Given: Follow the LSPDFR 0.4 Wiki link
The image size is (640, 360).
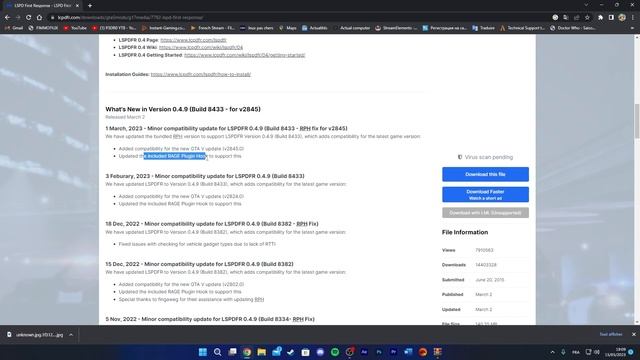Looking at the screenshot, I should point(201,47).
